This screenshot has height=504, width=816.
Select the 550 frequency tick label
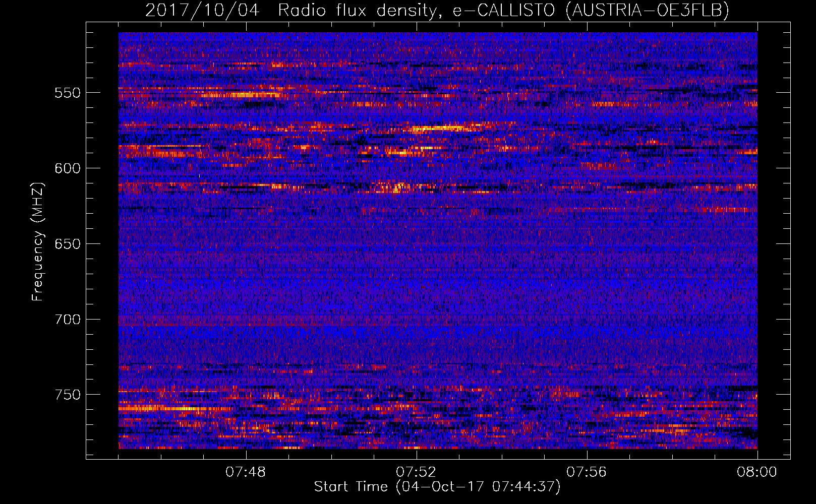click(x=68, y=93)
